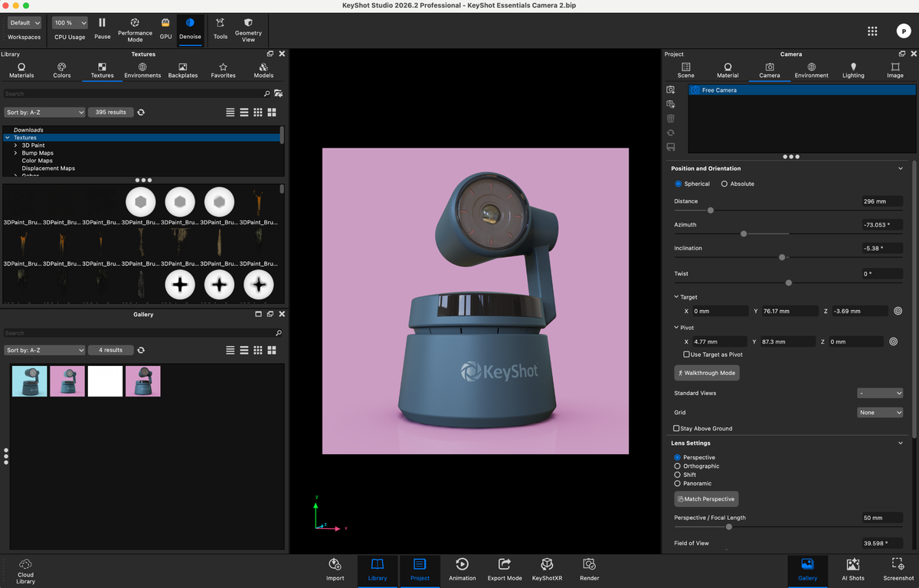Screen dimensions: 919x588
Task: Open the CPU Usage 100% dropdown
Action: pyautogui.click(x=70, y=23)
